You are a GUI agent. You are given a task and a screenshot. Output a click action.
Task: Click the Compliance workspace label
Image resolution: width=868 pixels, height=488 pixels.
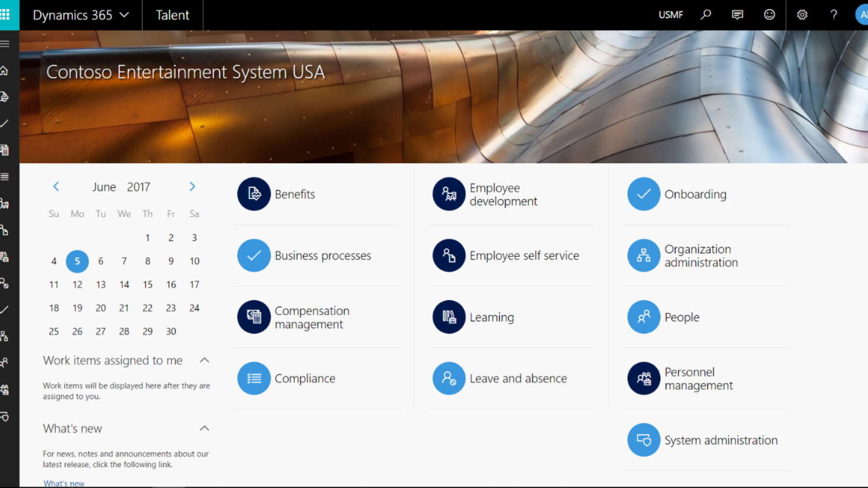point(305,379)
